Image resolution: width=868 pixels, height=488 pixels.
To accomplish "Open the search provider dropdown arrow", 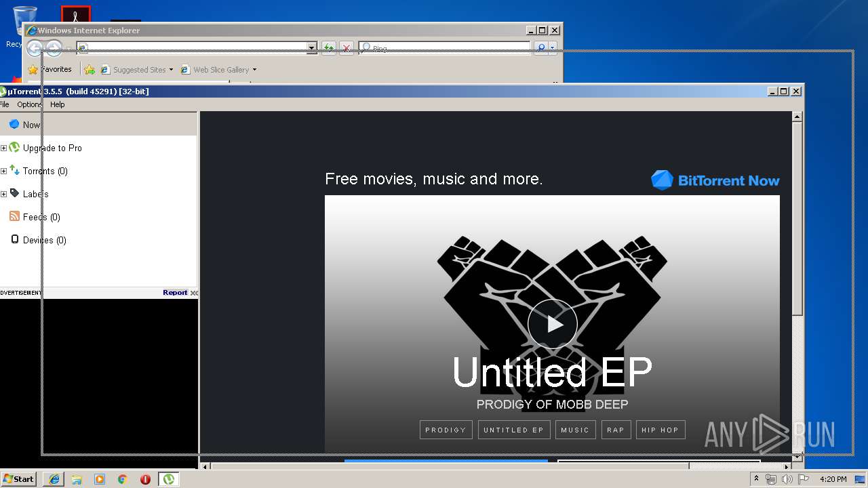I will click(553, 47).
